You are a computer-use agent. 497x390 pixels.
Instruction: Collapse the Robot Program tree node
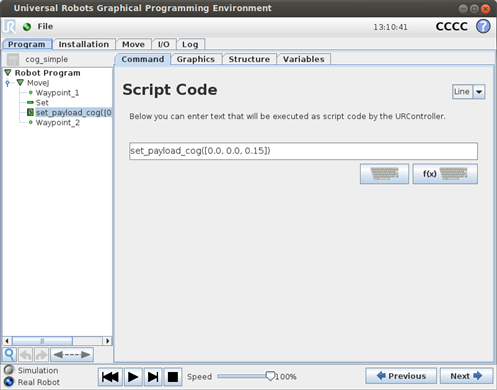8,72
